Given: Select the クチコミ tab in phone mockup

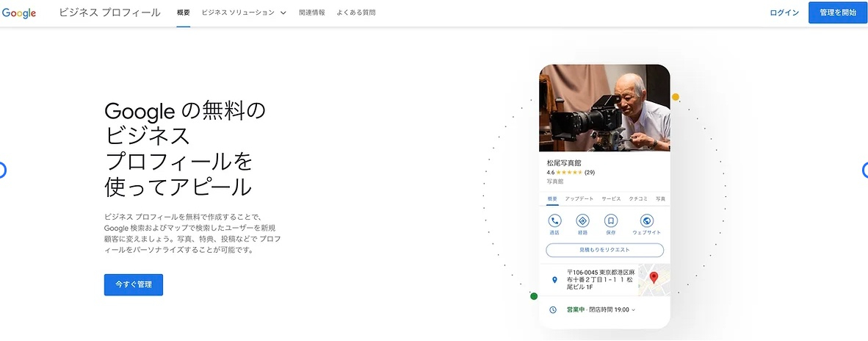Looking at the screenshot, I should [x=639, y=198].
